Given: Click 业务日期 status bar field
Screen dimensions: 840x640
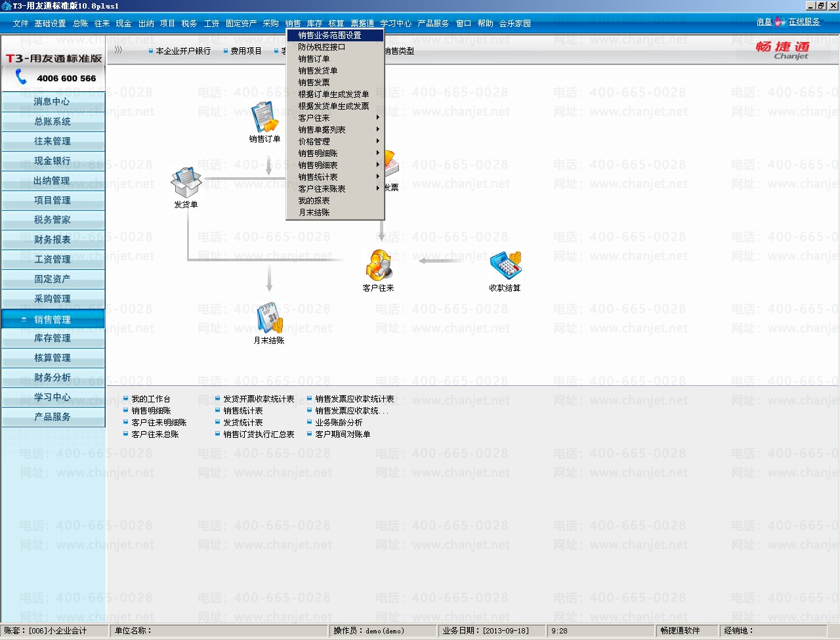Looking at the screenshot, I should click(x=492, y=631).
